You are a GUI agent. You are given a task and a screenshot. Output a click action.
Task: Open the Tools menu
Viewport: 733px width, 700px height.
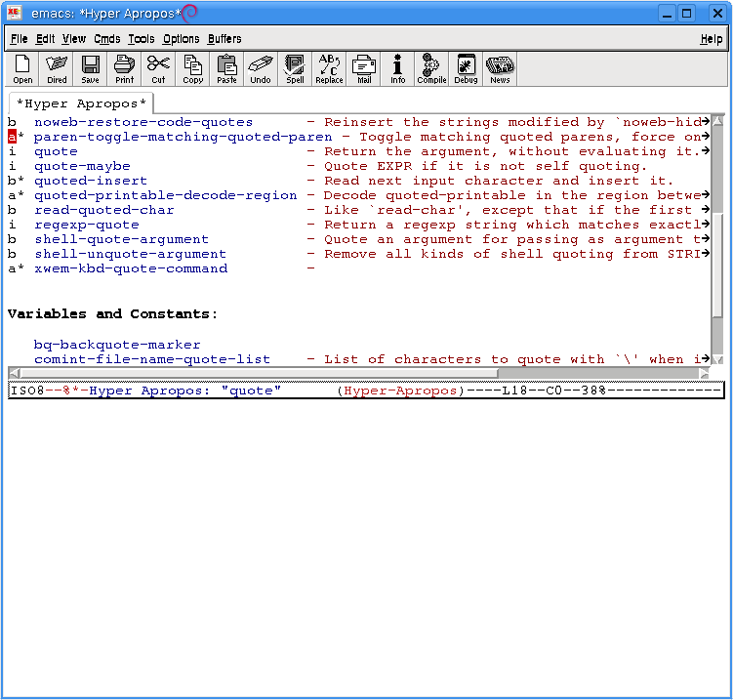pyautogui.click(x=142, y=39)
